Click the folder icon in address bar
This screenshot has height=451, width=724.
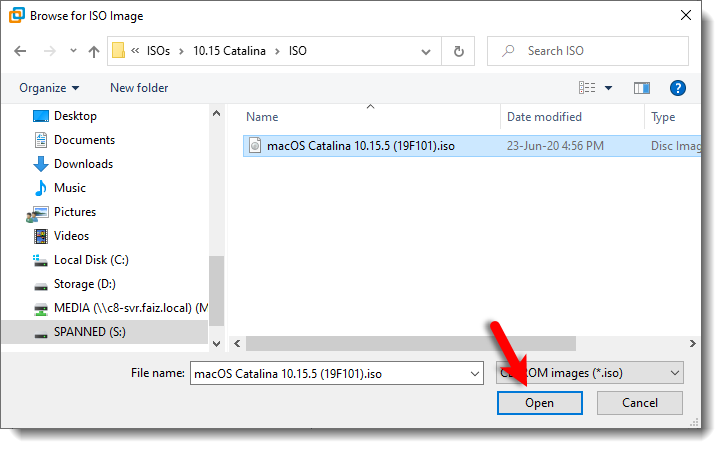point(118,51)
